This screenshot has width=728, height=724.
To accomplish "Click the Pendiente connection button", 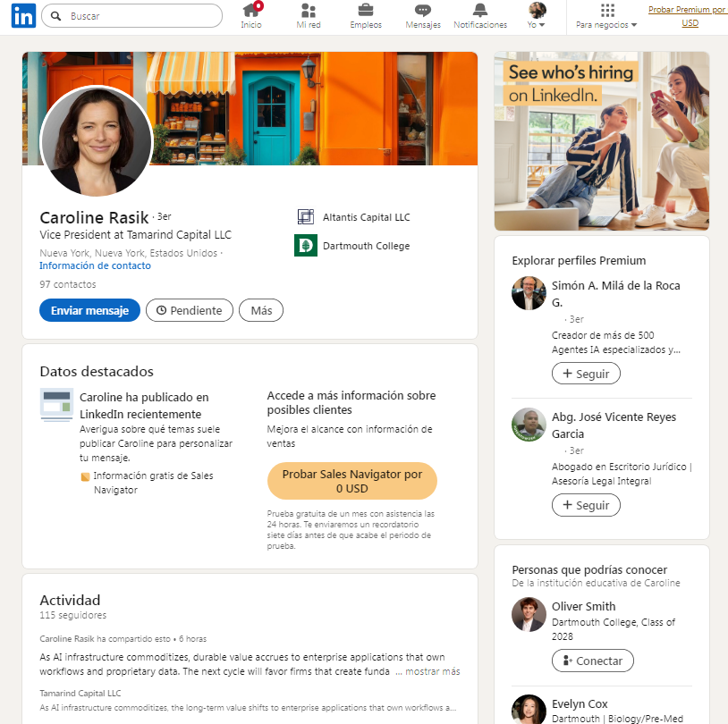I will click(x=190, y=310).
